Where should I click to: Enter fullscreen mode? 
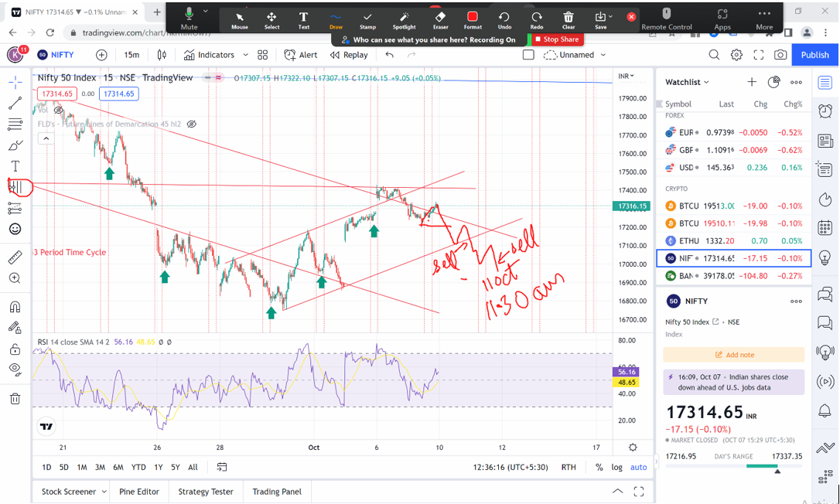(758, 55)
